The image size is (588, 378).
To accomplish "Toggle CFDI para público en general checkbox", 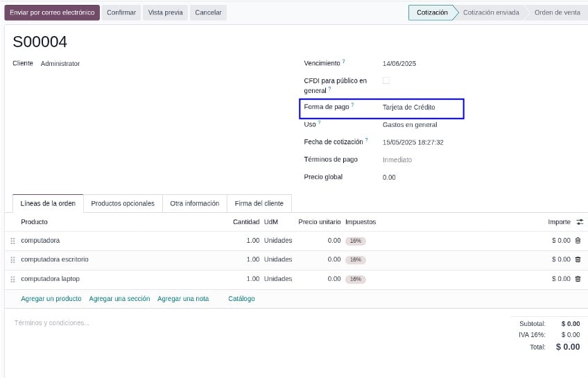I will [x=386, y=80].
